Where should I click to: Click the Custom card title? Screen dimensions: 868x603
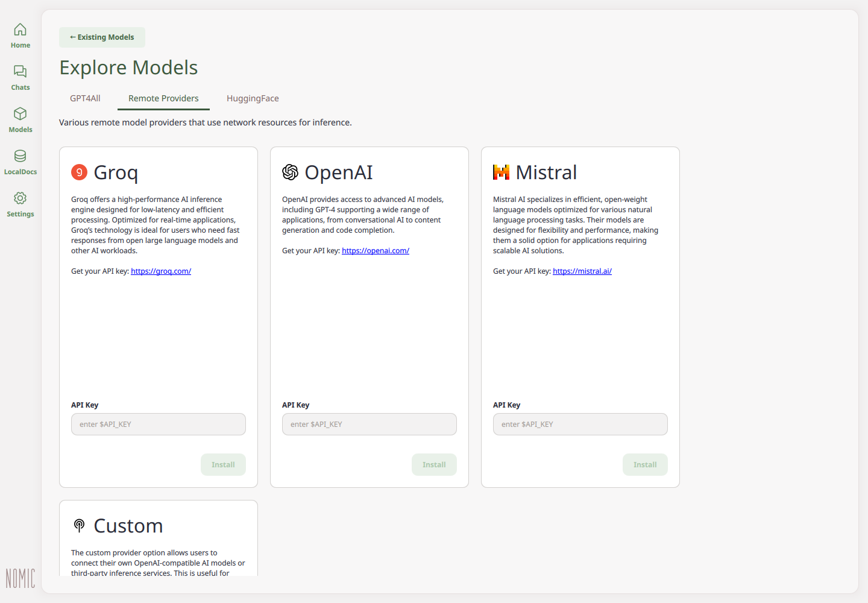pyautogui.click(x=128, y=526)
